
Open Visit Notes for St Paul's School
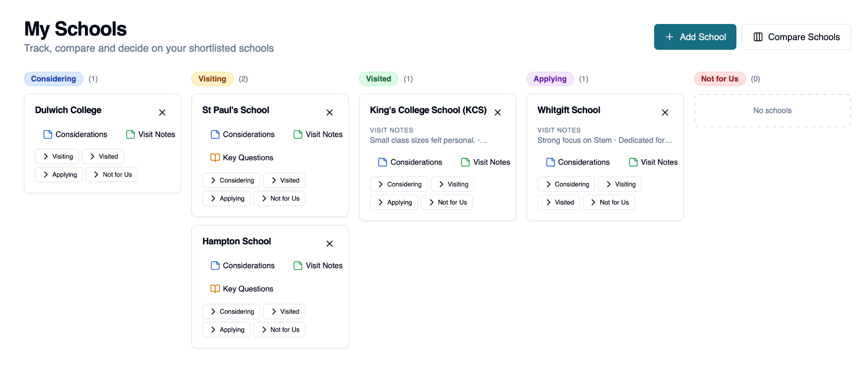click(318, 134)
